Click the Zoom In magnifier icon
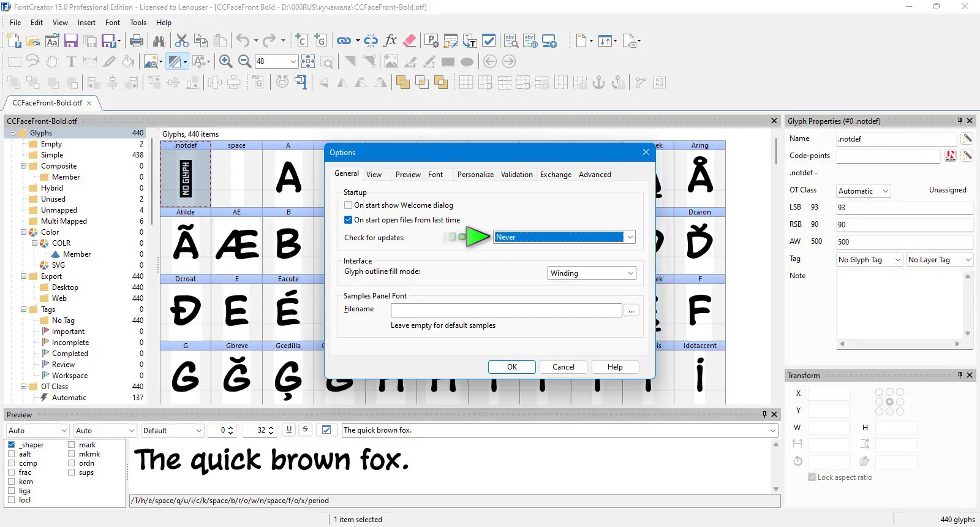 point(225,61)
